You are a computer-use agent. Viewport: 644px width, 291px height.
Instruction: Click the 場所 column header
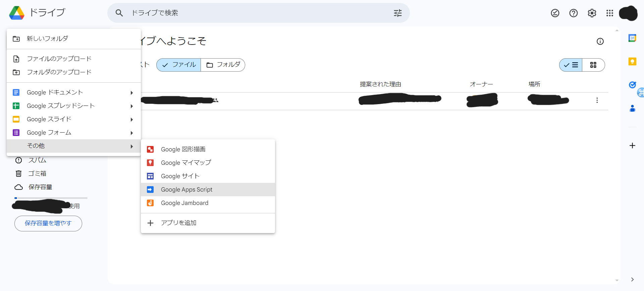pyautogui.click(x=534, y=84)
